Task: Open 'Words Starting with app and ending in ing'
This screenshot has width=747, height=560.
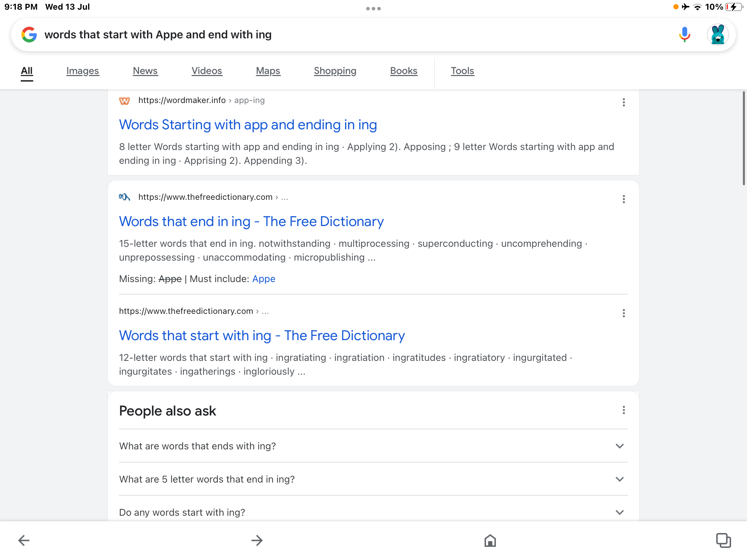Action: coord(248,125)
